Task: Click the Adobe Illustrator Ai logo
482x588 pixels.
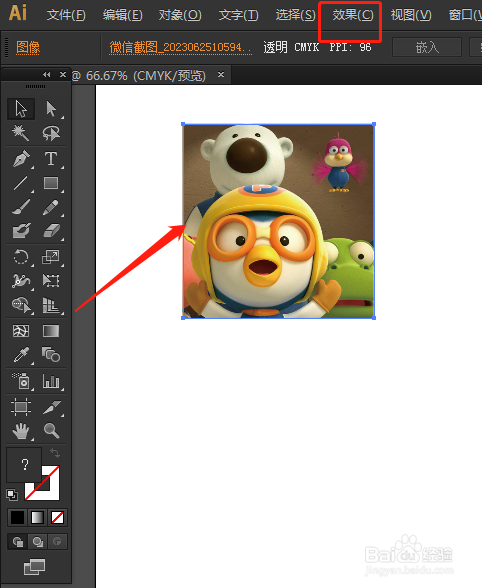Action: coord(18,14)
